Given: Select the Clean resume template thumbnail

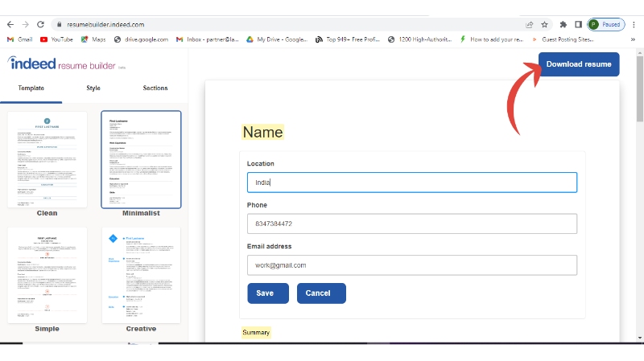Looking at the screenshot, I should click(x=47, y=159).
